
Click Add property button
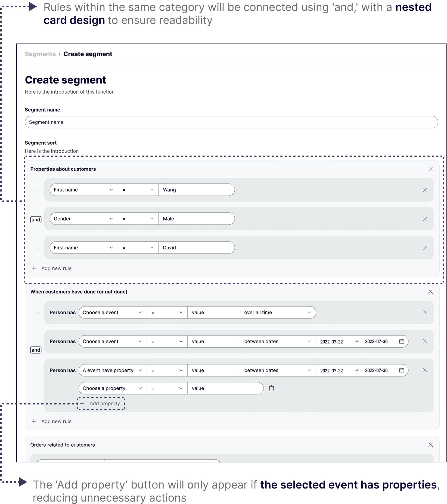(x=101, y=403)
